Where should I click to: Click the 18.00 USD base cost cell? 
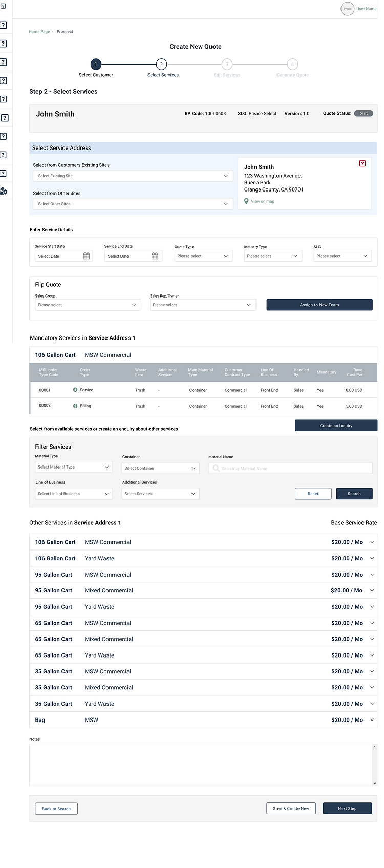pos(353,390)
